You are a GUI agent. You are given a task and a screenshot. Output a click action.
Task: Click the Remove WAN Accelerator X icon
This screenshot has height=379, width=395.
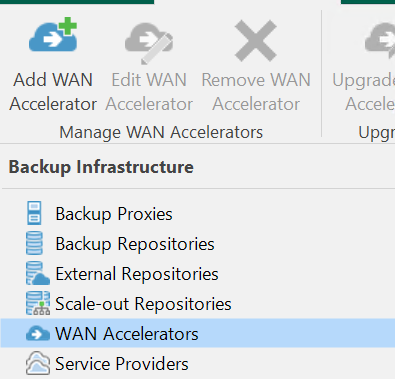tap(256, 41)
